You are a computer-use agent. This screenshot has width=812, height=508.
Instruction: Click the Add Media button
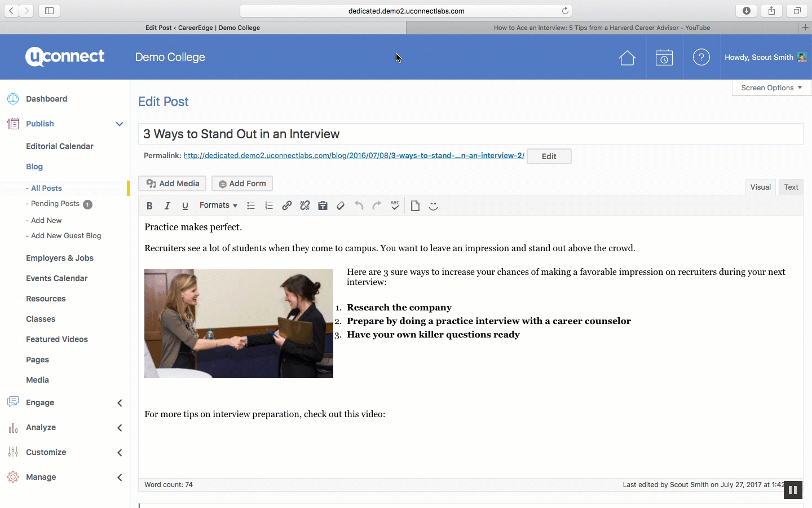pos(173,183)
